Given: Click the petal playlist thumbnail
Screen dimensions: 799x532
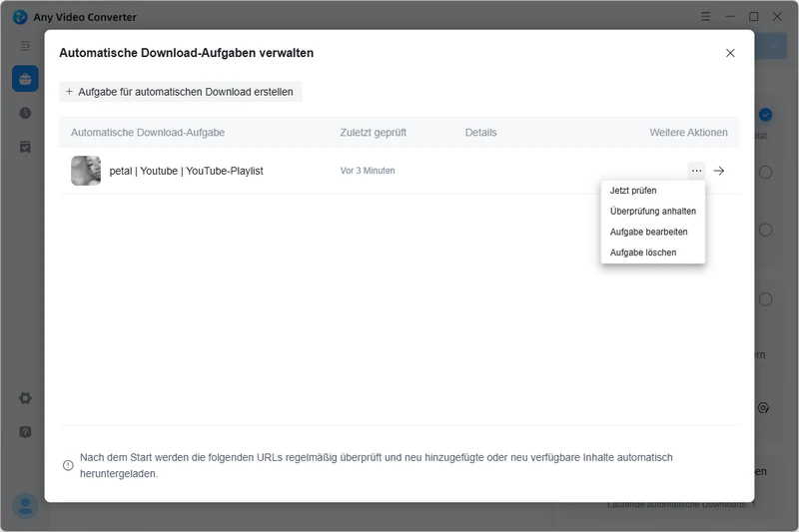Looking at the screenshot, I should point(86,171).
